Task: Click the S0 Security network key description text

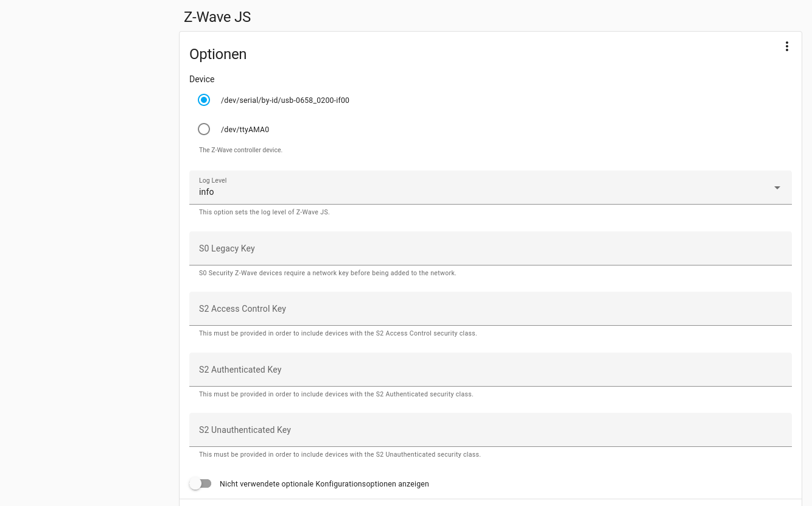Action: coord(327,273)
